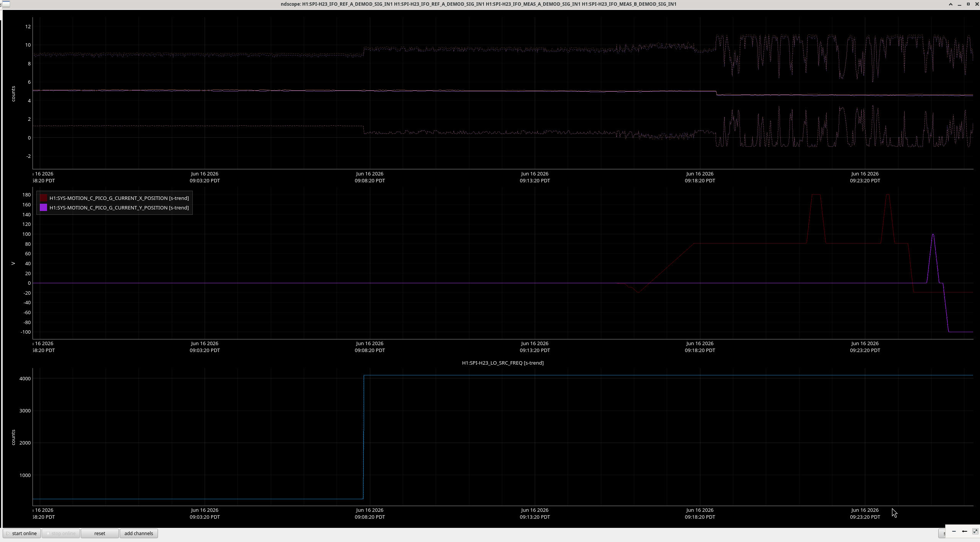The height and width of the screenshot is (542, 980).
Task: Click the 09:13:20 PDT time label under top plot
Action: 535,180
